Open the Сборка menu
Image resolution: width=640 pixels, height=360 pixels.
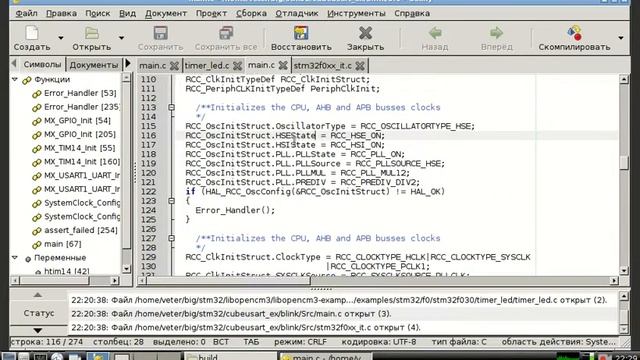251,13
